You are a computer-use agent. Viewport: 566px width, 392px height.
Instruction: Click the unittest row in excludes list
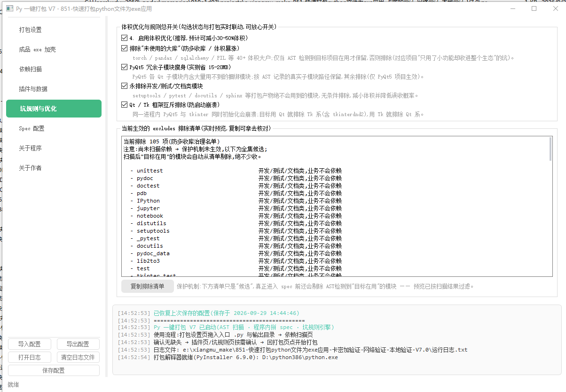[236, 171]
